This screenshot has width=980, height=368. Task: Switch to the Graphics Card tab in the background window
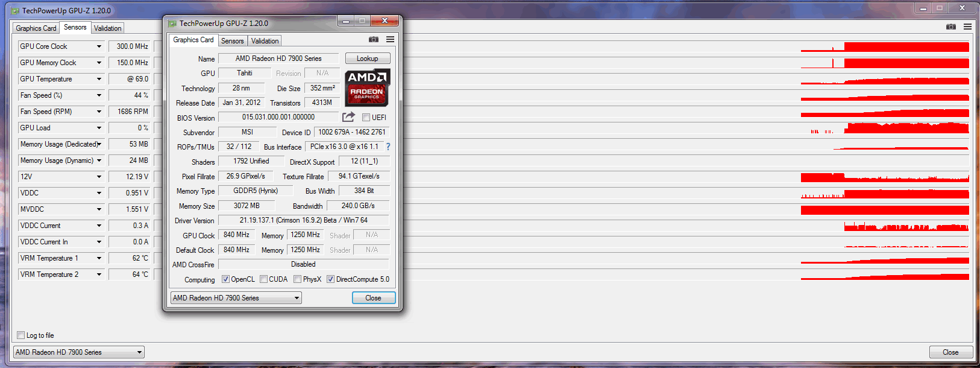click(x=36, y=28)
